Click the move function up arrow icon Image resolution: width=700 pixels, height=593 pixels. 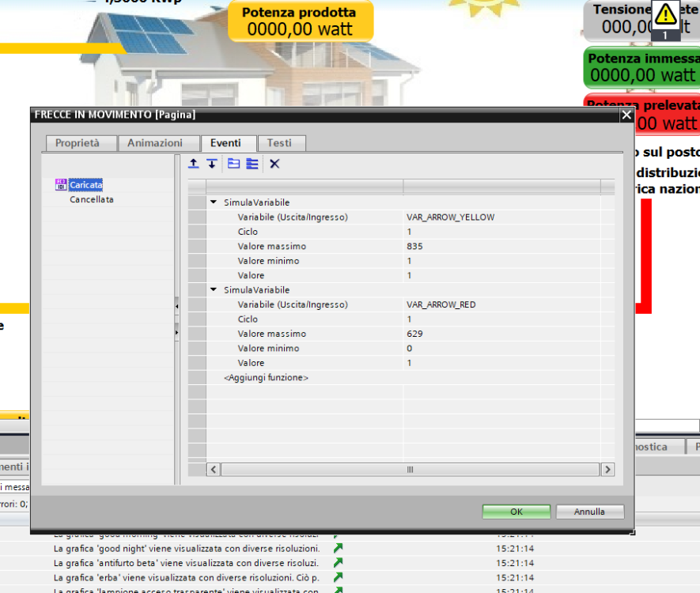[x=194, y=164]
